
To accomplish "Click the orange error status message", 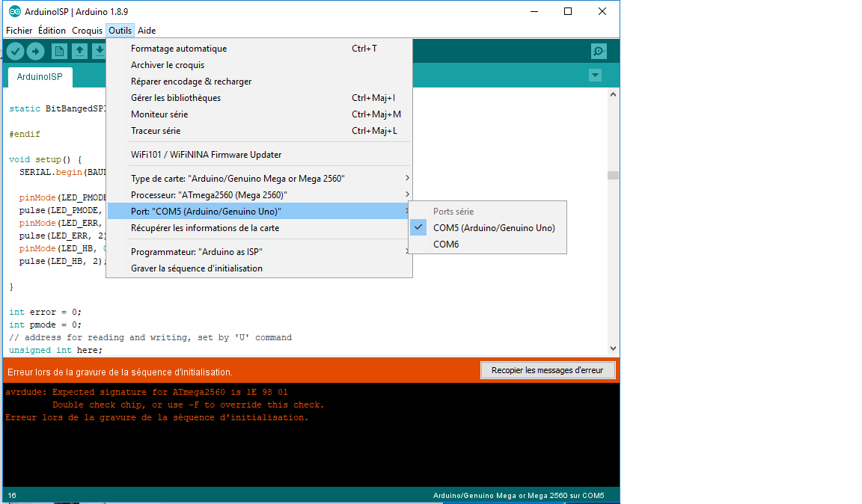I will [120, 372].
